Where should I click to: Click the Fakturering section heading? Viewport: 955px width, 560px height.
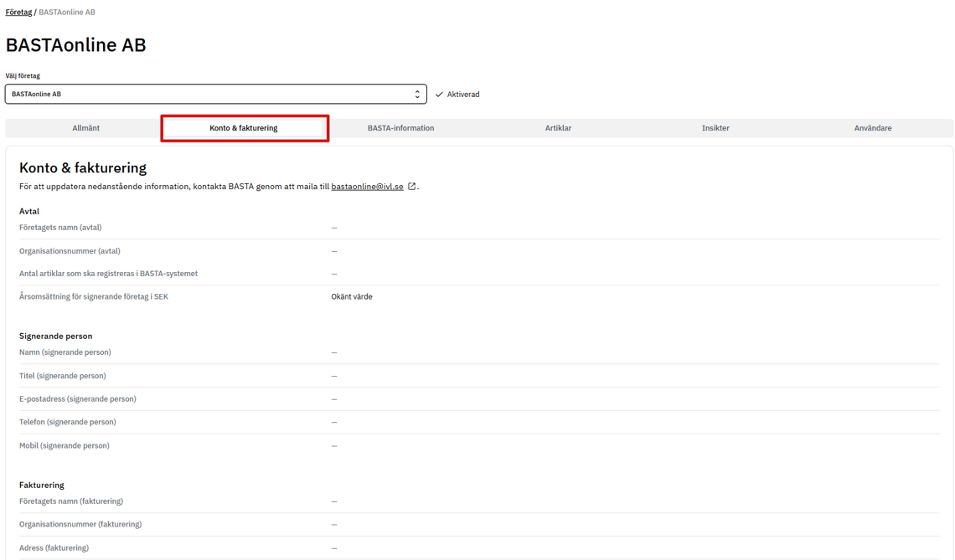click(42, 486)
